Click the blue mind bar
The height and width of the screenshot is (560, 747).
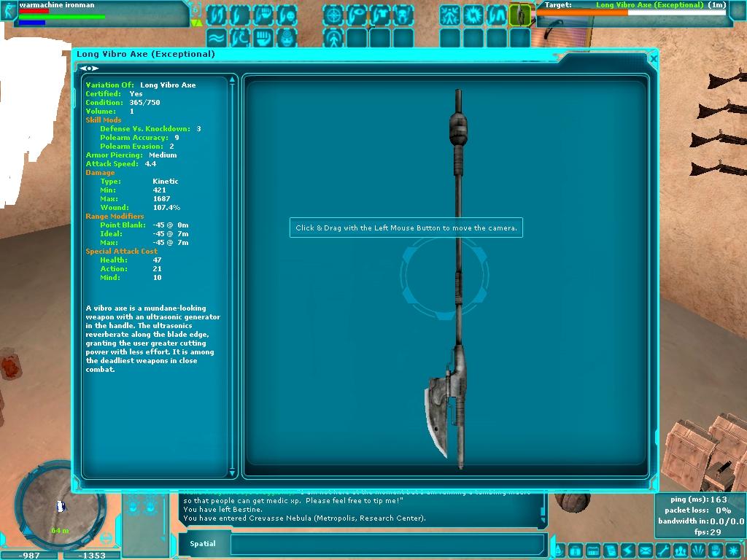point(32,23)
